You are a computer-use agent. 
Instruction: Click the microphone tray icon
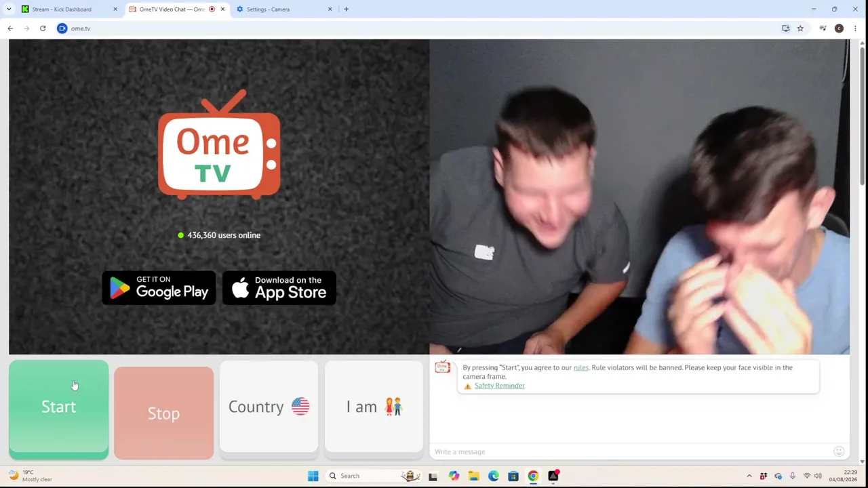(793, 476)
